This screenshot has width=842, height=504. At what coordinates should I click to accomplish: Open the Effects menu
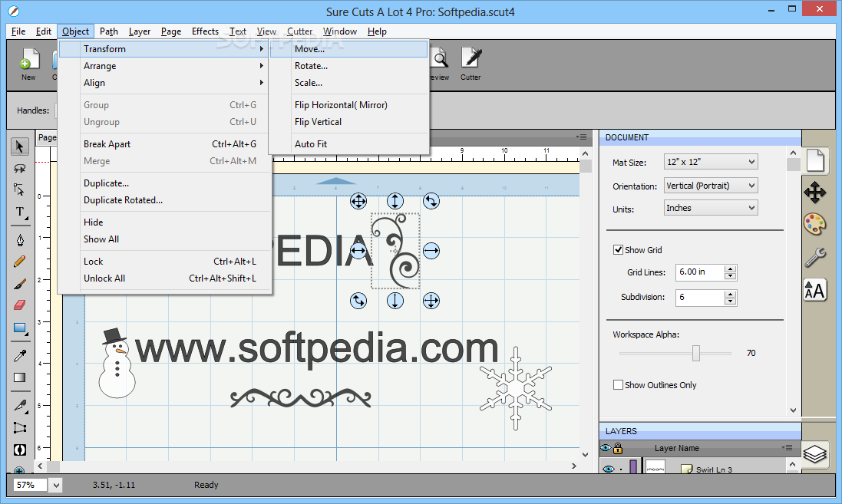205,31
